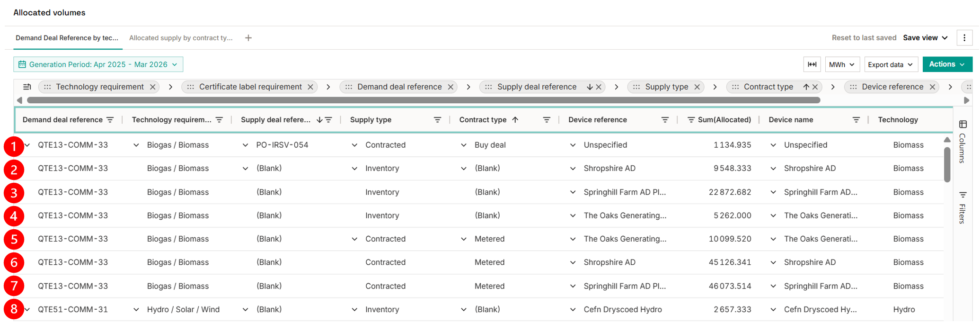Screen dimensions: 980x323
Task: Open filter menu on Contract type column
Action: point(547,120)
